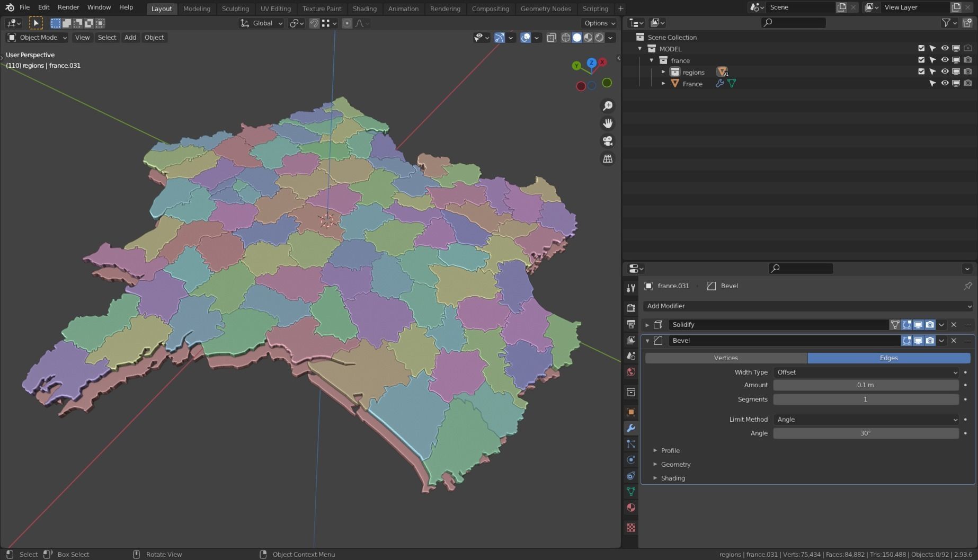The image size is (978, 560).
Task: Click the viewport zoom magnifier icon
Action: pos(608,106)
